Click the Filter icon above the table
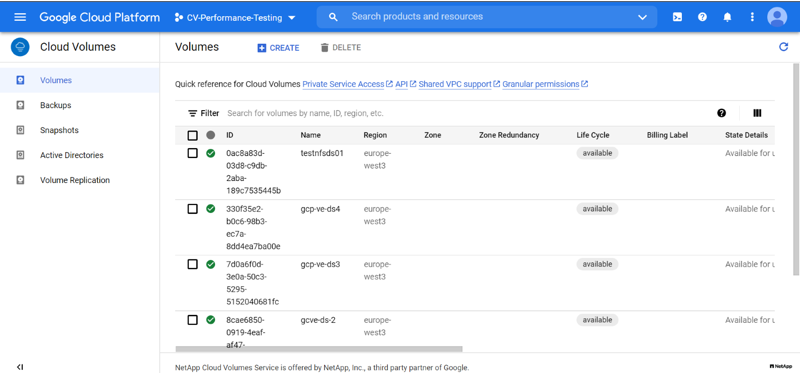This screenshot has width=800, height=373. tap(192, 113)
